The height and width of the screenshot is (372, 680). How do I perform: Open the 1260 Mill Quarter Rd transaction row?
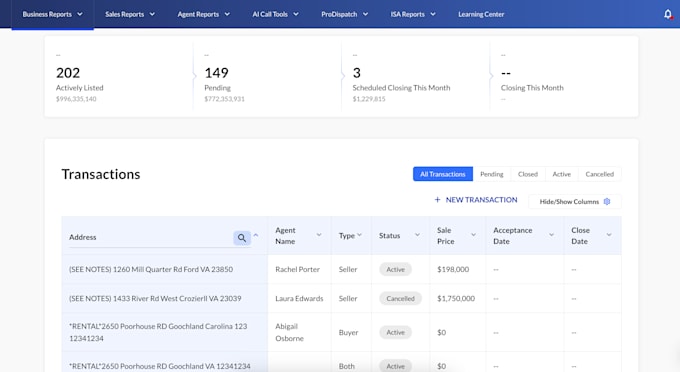point(341,269)
